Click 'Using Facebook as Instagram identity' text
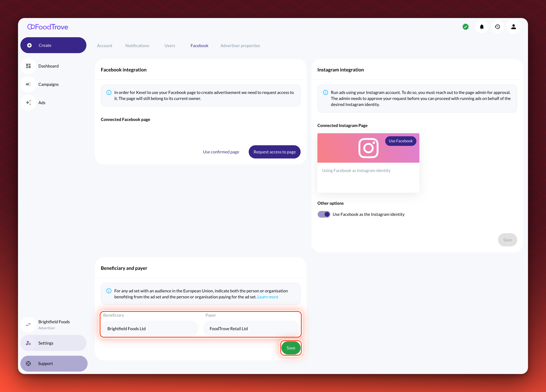 click(x=356, y=171)
